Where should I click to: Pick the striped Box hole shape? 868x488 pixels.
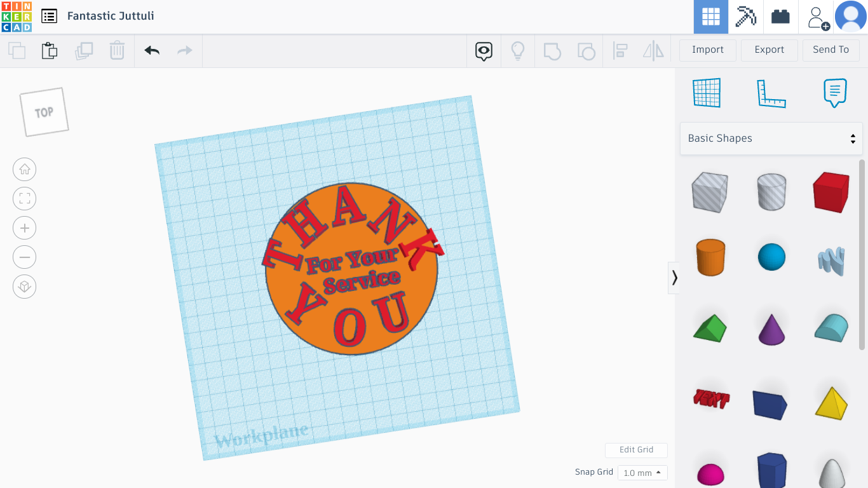point(709,191)
